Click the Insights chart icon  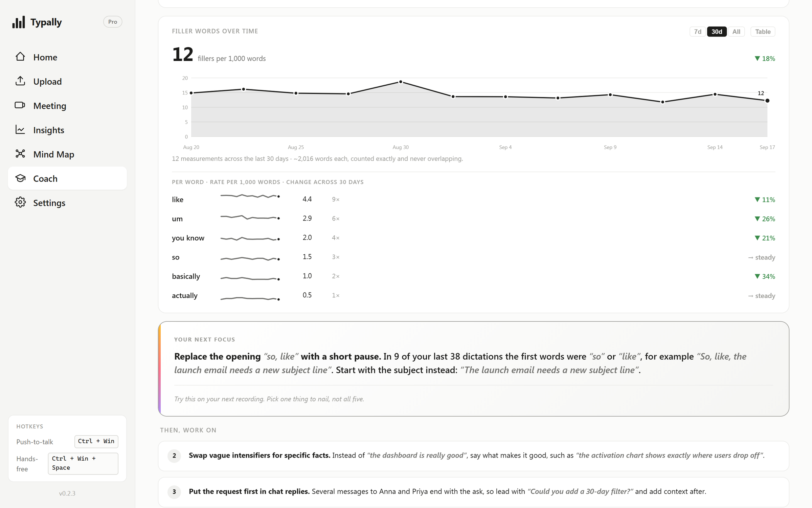coord(20,130)
